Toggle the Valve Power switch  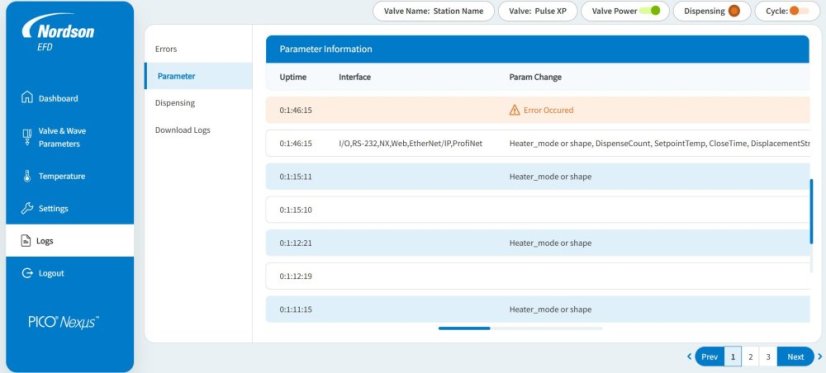(x=650, y=11)
